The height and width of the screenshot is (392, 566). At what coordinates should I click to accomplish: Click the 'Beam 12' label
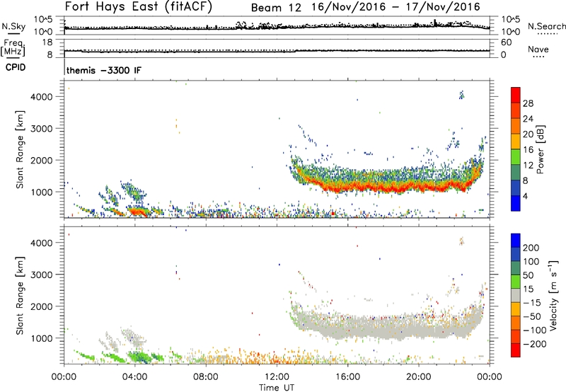click(276, 8)
